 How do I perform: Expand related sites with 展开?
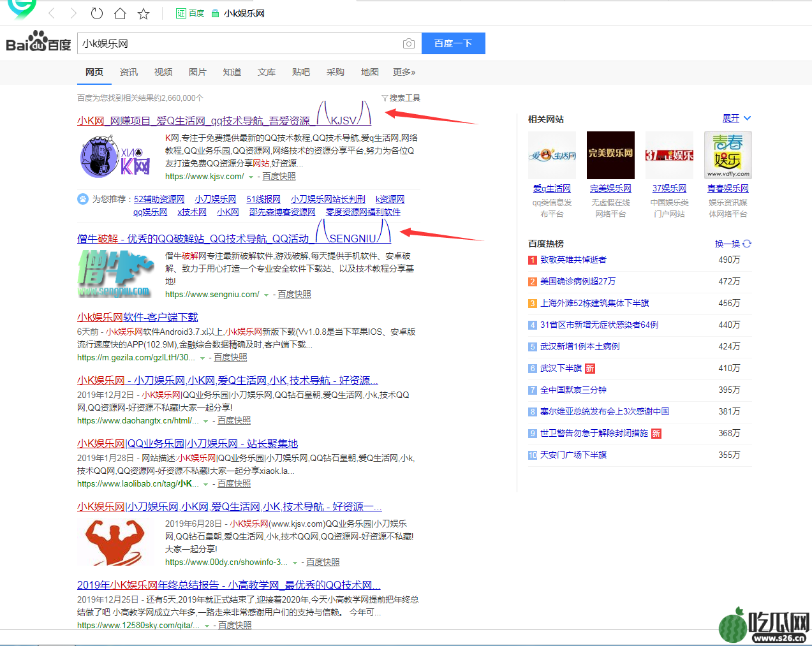(x=737, y=119)
